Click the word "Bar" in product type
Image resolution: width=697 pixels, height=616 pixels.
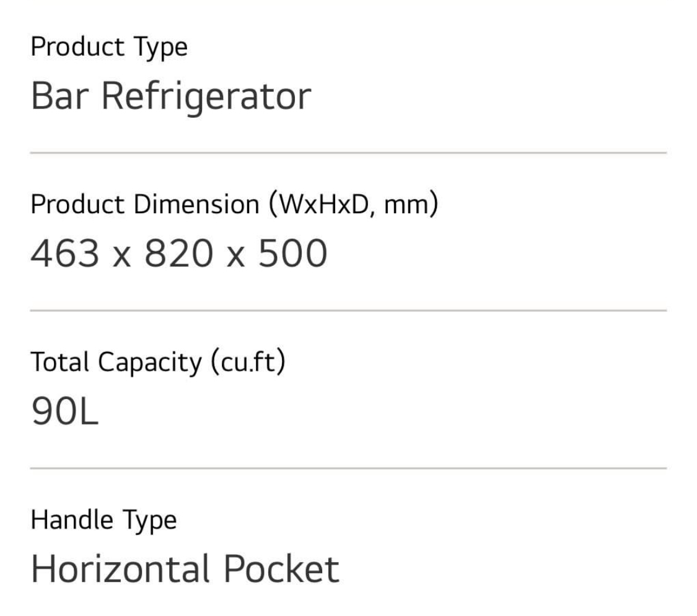click(x=60, y=97)
